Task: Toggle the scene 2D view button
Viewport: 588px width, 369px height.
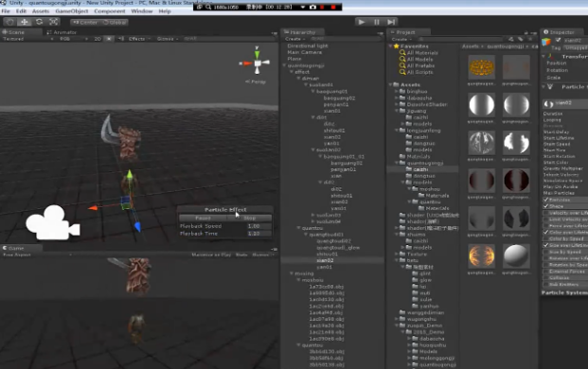Action: [98, 39]
